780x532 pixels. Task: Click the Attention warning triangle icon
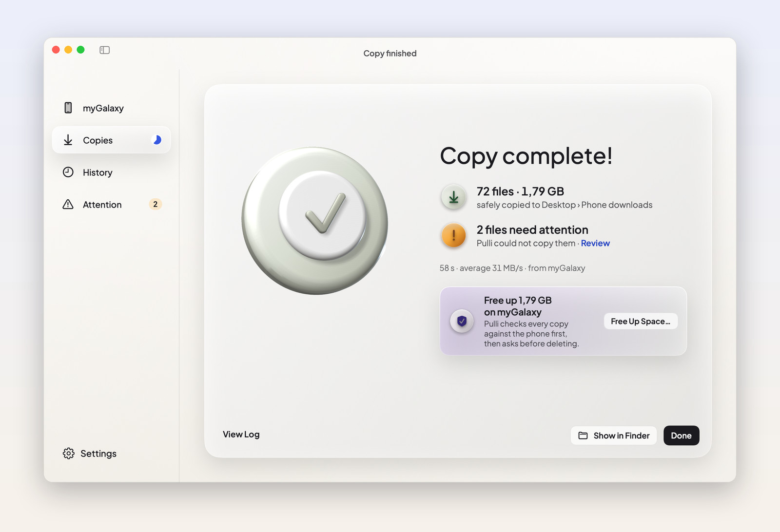point(68,204)
